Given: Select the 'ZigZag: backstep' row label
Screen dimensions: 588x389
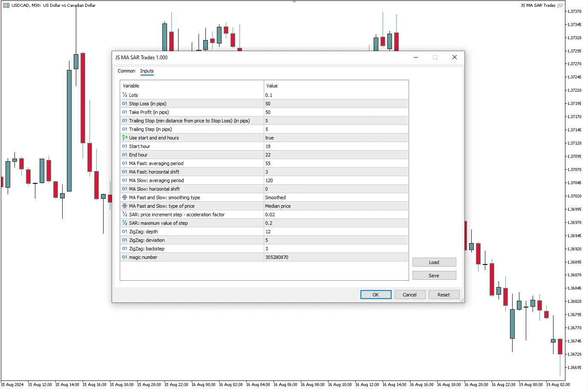Looking at the screenshot, I should [147, 249].
